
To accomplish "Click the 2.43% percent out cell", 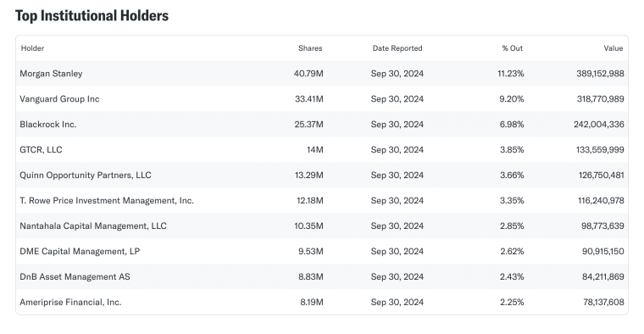I will pos(512,277).
